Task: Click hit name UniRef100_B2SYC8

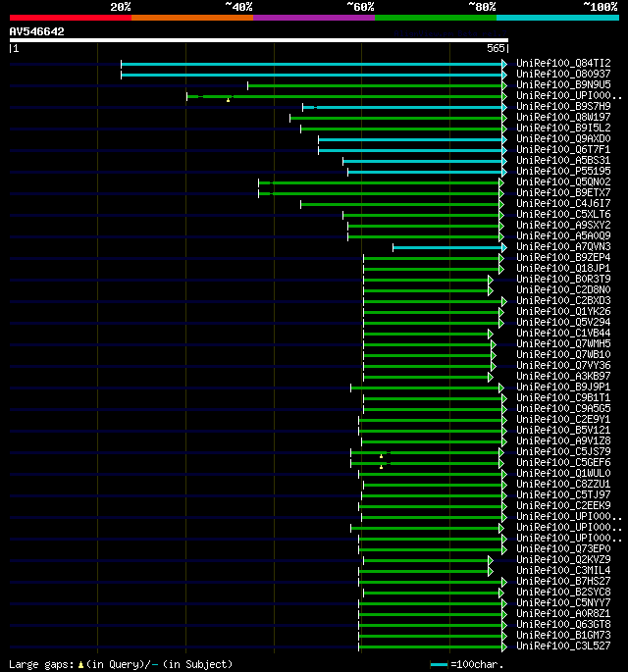Action: pyautogui.click(x=563, y=592)
